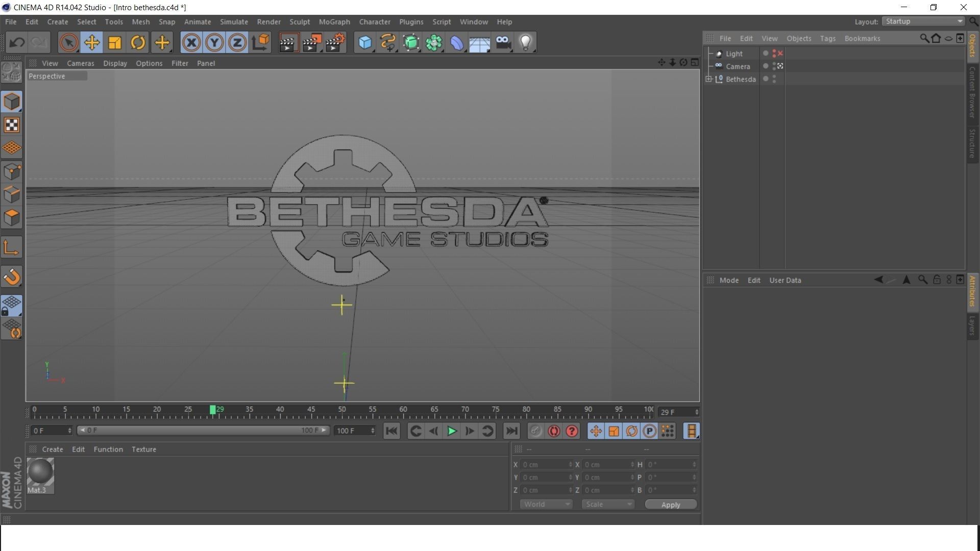This screenshot has width=980, height=551.
Task: Render to Picture Viewer icon
Action: tap(312, 43)
